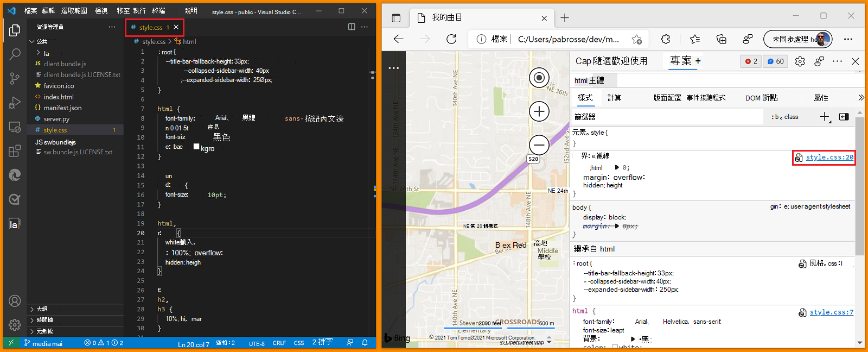Open the editor More Actions ellipsis menu
Image resolution: width=868 pixels, height=352 pixels.
point(365,27)
